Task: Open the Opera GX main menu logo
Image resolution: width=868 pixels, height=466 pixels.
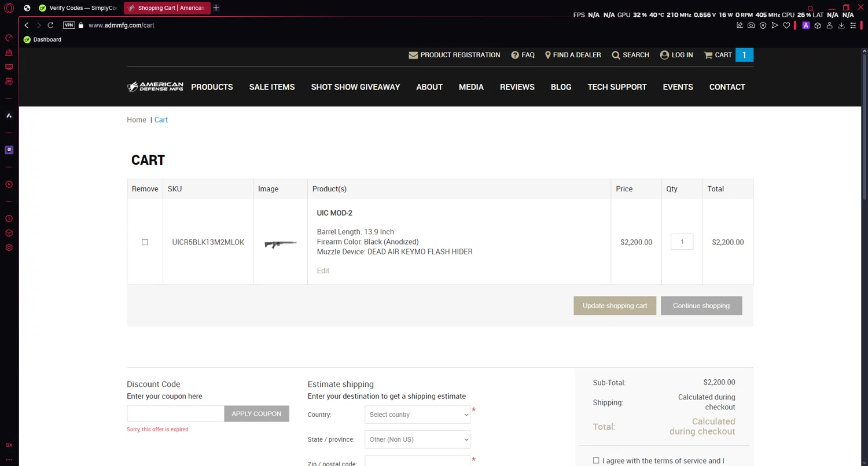Action: click(9, 8)
